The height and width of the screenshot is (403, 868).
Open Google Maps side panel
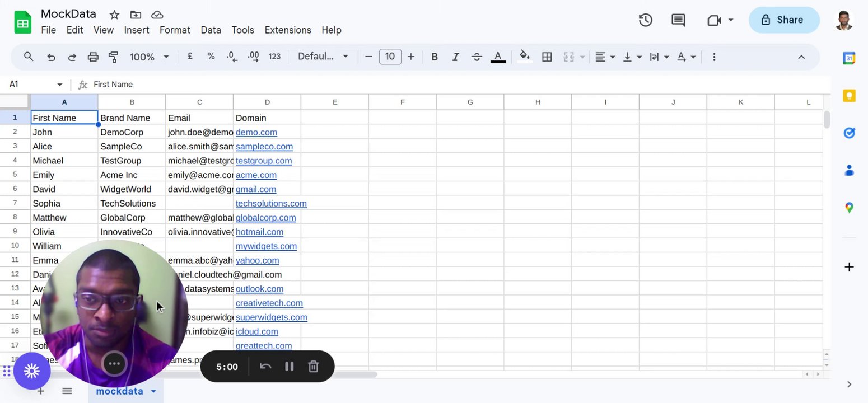849,208
